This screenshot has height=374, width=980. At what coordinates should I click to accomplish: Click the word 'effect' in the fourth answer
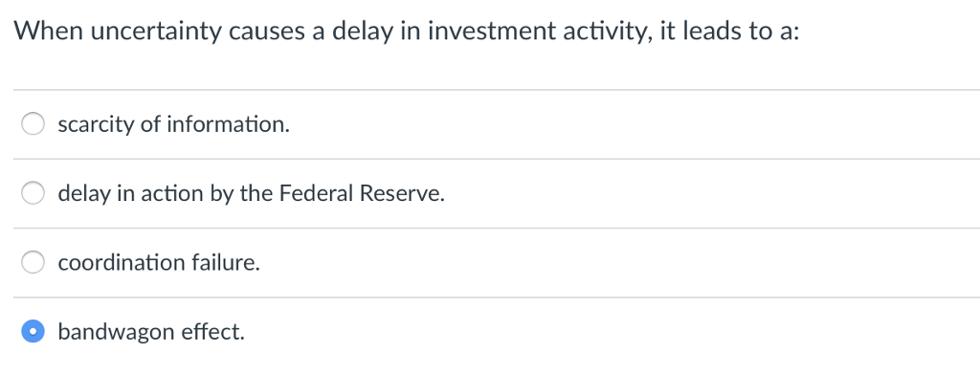[213, 332]
